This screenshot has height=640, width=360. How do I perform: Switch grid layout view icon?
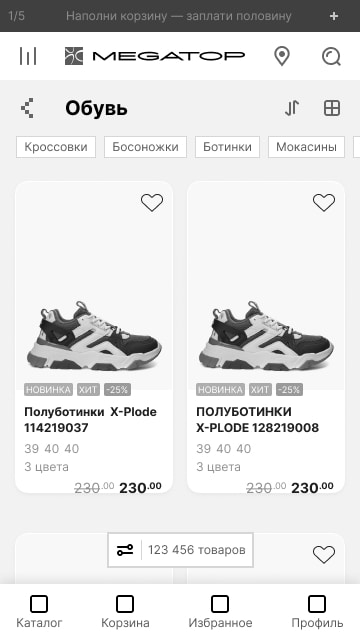point(331,108)
